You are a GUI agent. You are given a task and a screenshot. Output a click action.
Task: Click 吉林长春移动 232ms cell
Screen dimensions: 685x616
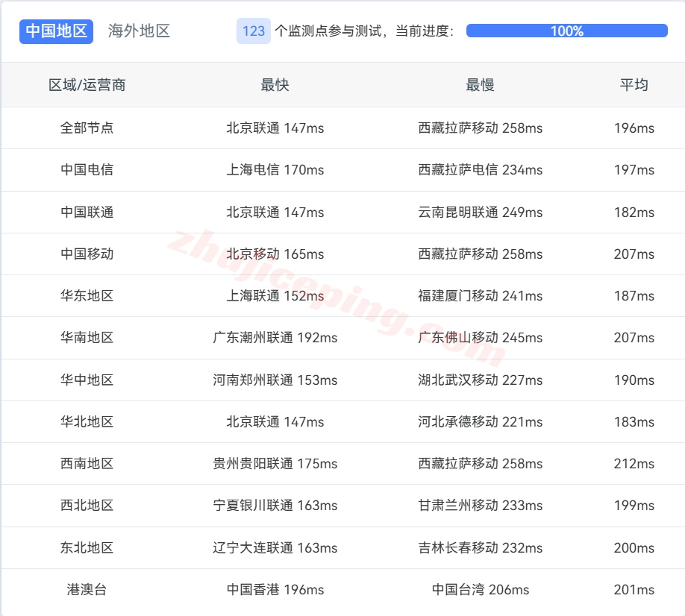[x=480, y=548]
